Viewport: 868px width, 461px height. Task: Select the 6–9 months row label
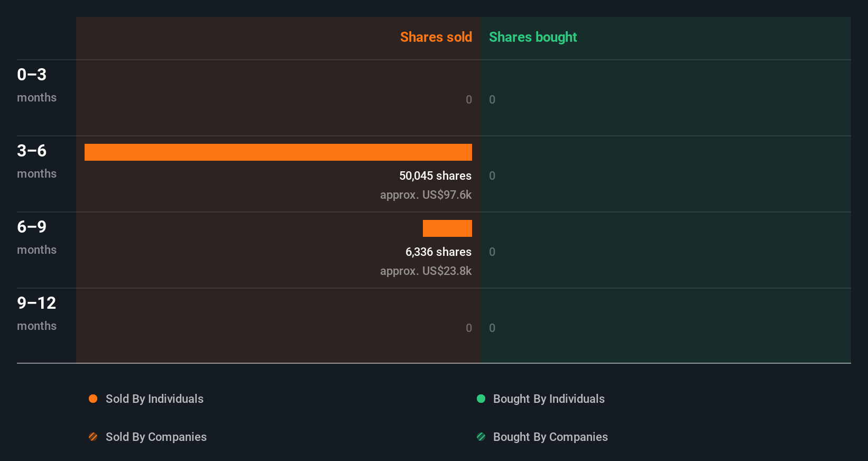pyautogui.click(x=36, y=237)
